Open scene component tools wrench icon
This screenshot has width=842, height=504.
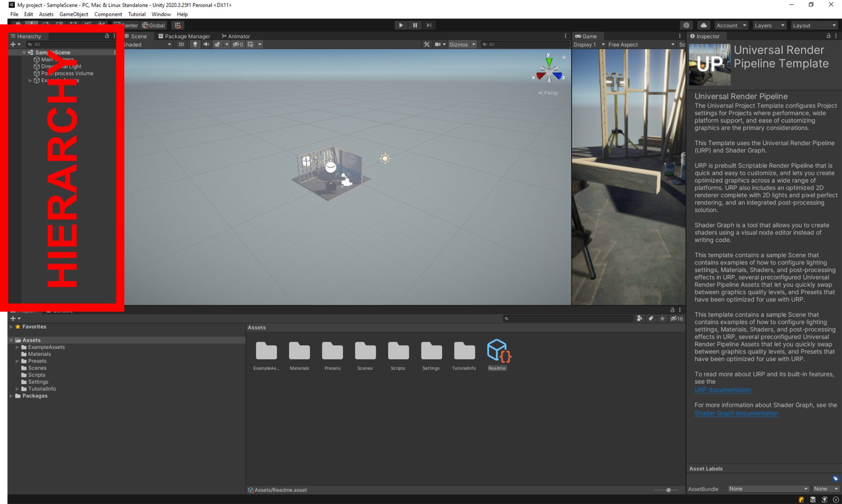426,44
